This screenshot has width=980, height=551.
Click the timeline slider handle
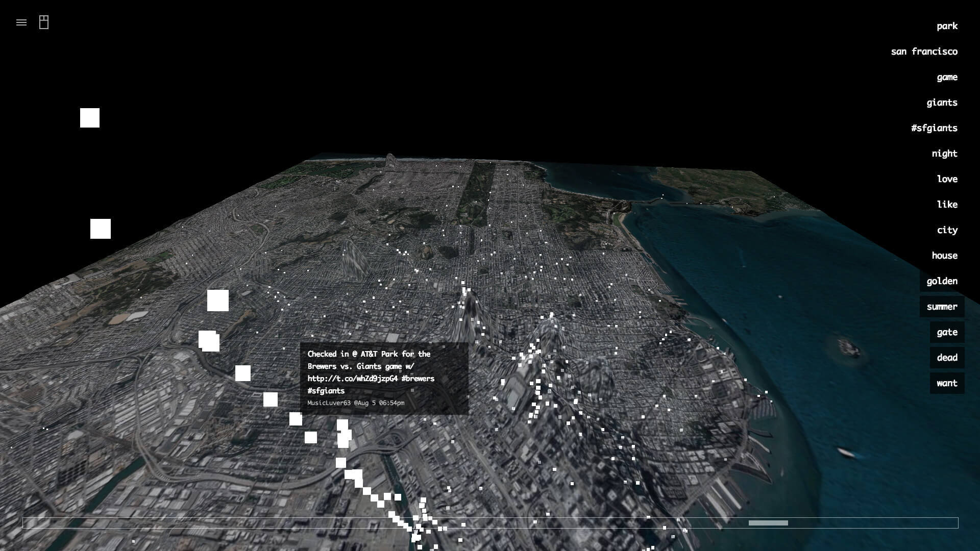tap(768, 523)
